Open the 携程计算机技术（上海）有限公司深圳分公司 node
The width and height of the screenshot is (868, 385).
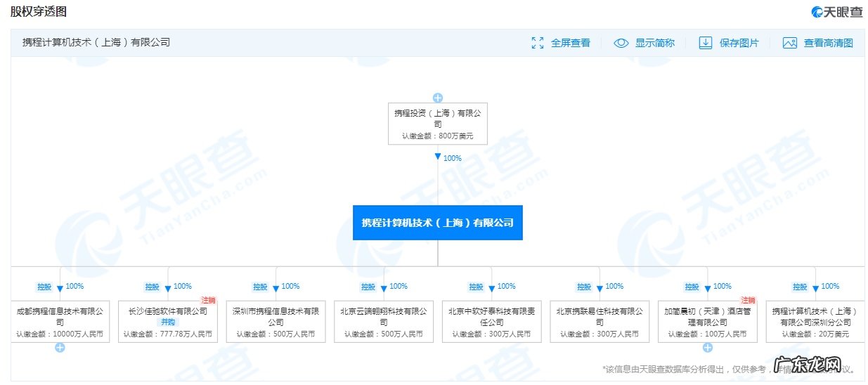(815, 322)
